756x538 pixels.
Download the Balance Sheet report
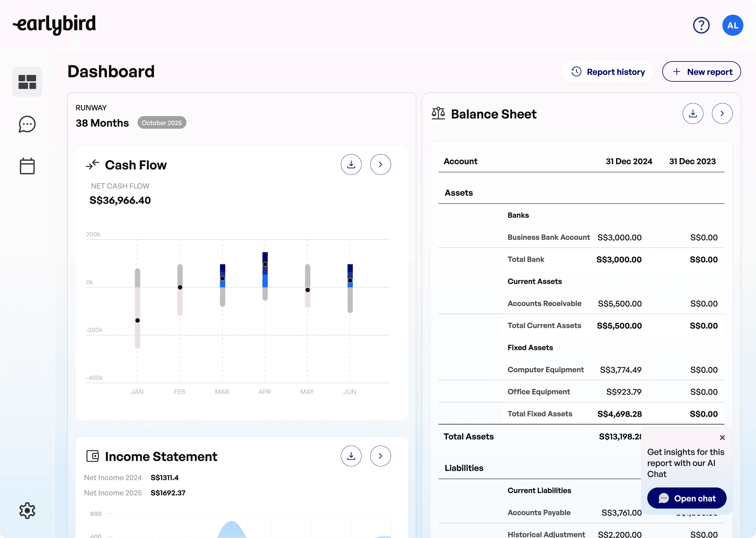(x=693, y=114)
